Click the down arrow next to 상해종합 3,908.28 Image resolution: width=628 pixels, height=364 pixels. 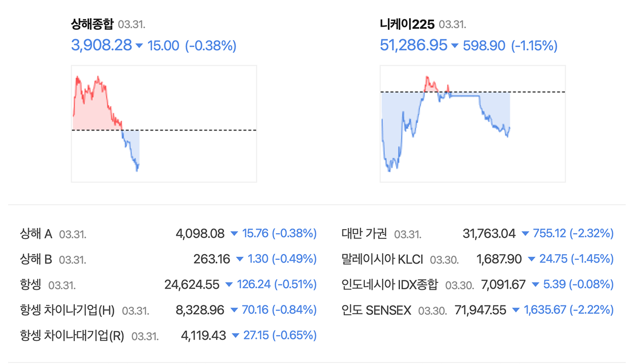pyautogui.click(x=139, y=46)
